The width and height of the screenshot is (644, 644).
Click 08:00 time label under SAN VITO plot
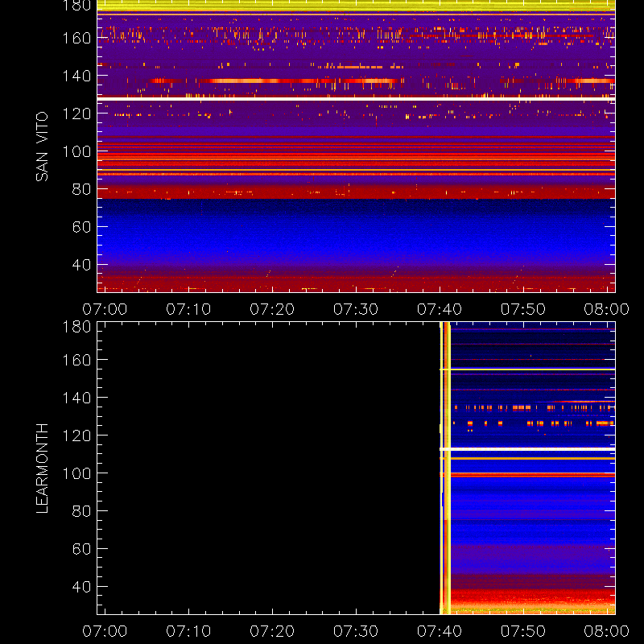coord(607,309)
